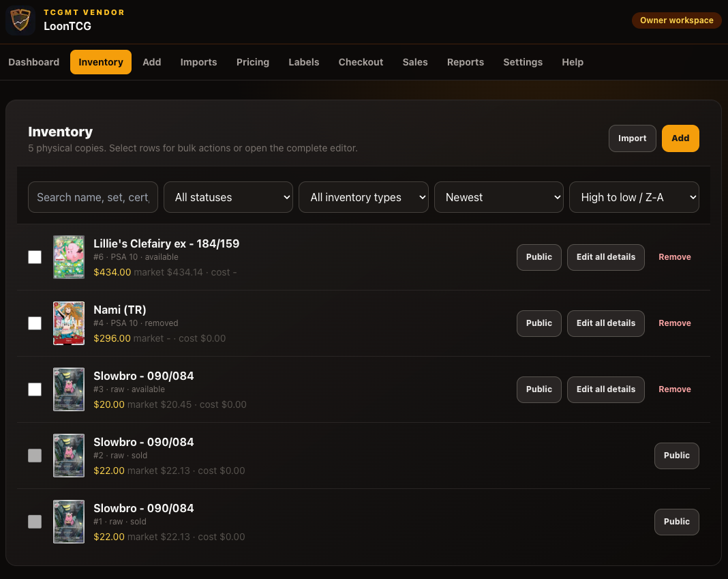Viewport: 728px width, 579px height.
Task: Go to the Checkout tab
Action: coord(361,62)
